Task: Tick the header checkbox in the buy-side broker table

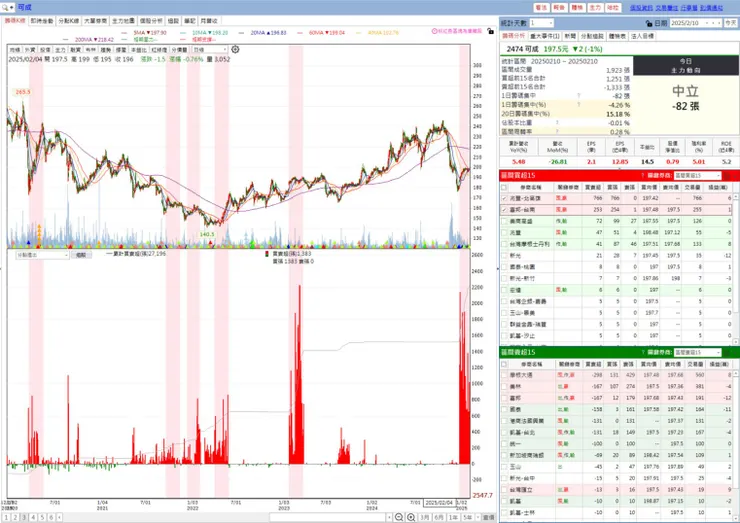Action: pos(504,187)
